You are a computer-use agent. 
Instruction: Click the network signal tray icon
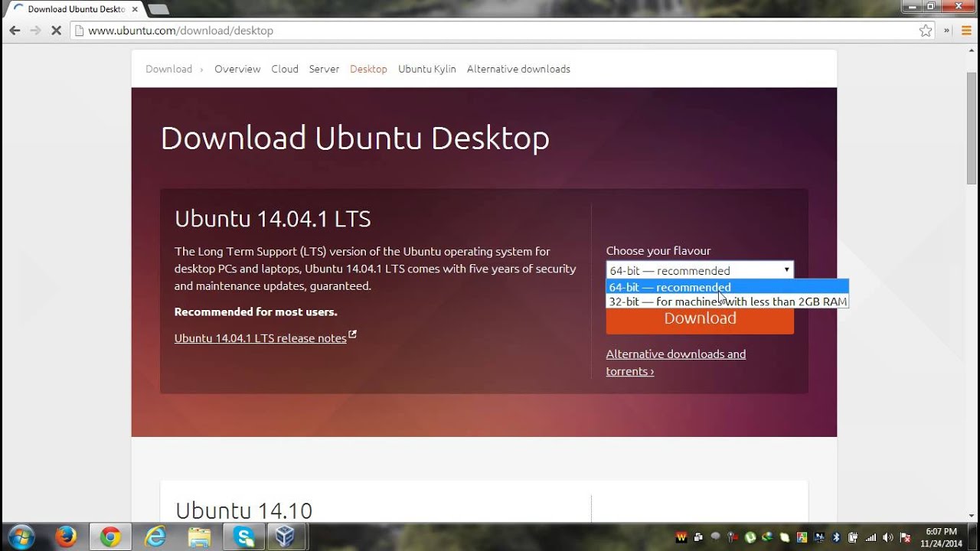point(871,537)
